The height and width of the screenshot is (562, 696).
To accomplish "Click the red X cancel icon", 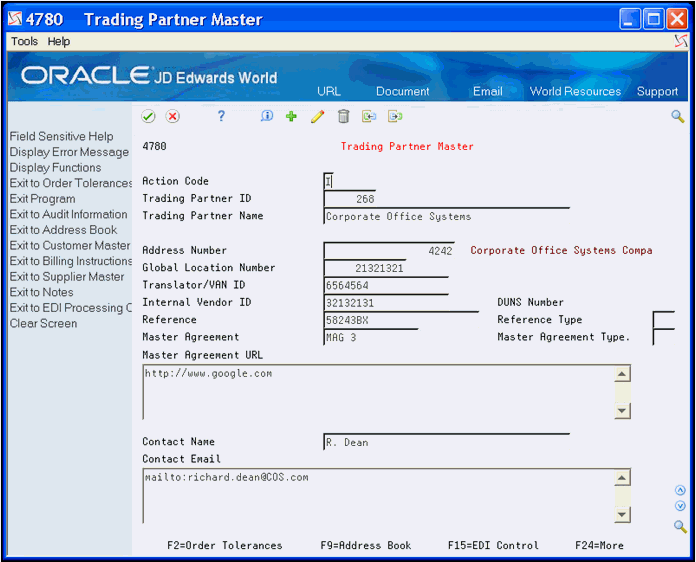I will 173,116.
